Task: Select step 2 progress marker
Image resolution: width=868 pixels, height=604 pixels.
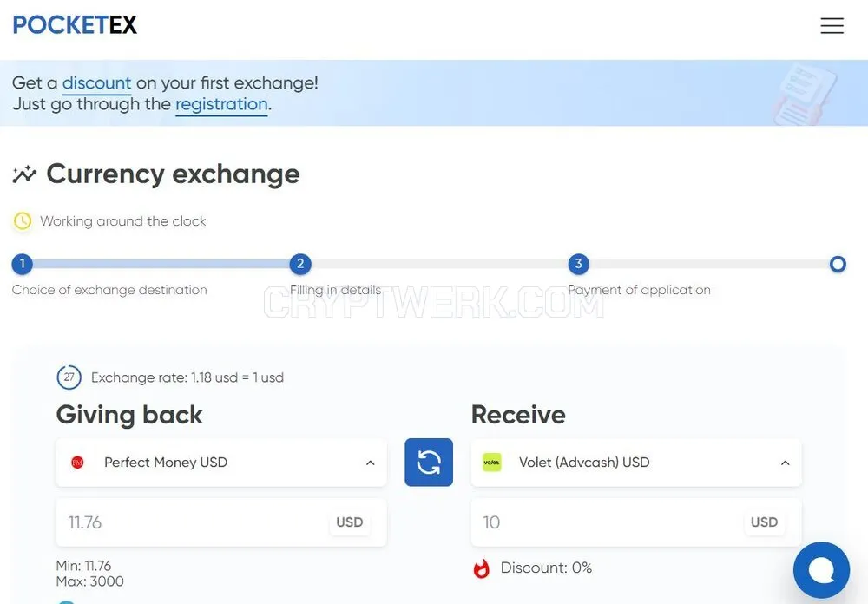Action: click(300, 264)
